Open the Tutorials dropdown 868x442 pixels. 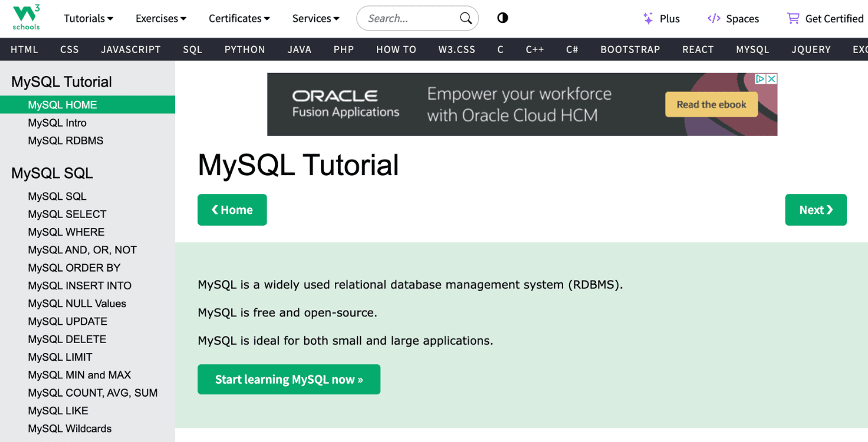pos(88,18)
